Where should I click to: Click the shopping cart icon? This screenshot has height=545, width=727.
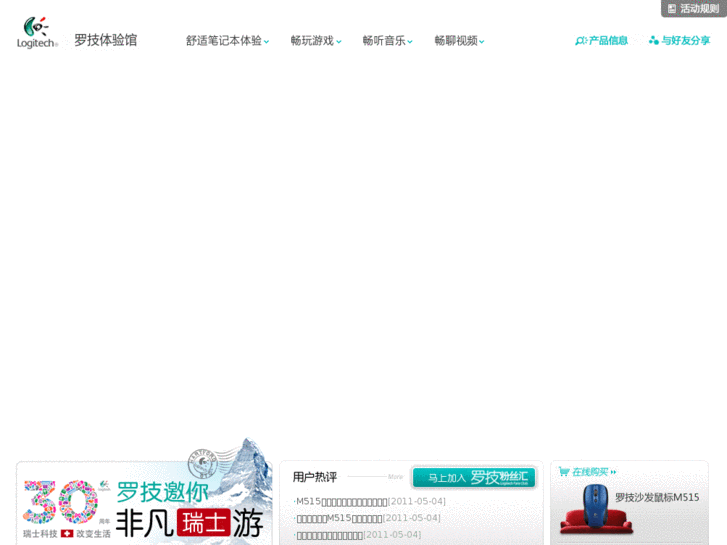coord(564,472)
